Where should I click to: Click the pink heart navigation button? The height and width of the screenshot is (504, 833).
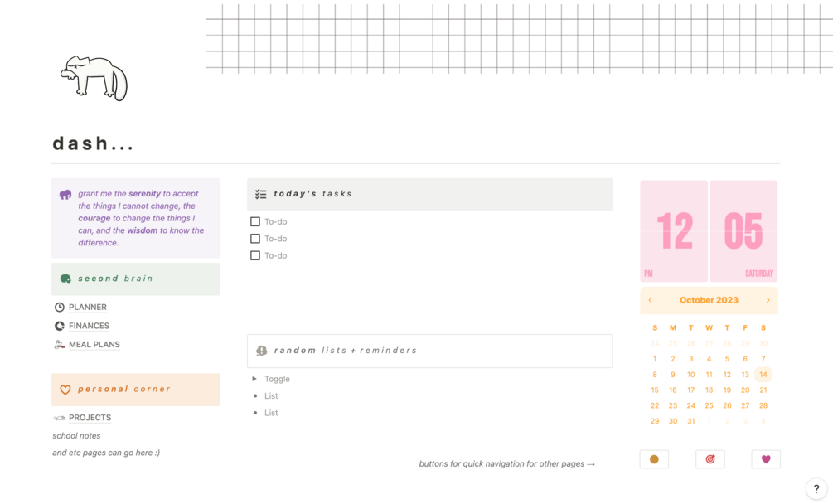point(766,459)
